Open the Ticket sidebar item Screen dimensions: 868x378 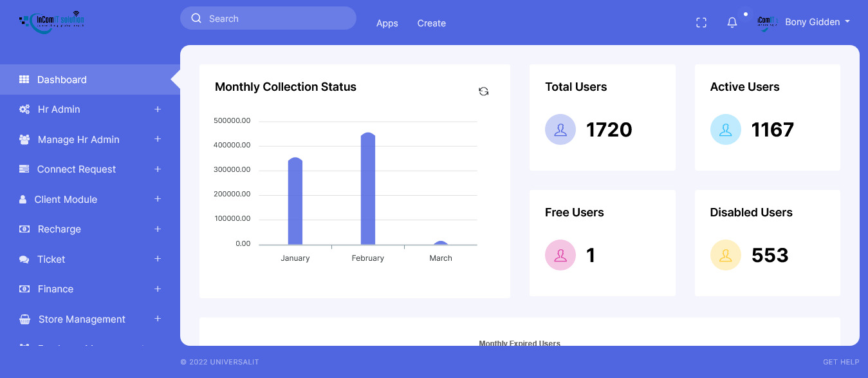click(x=51, y=260)
